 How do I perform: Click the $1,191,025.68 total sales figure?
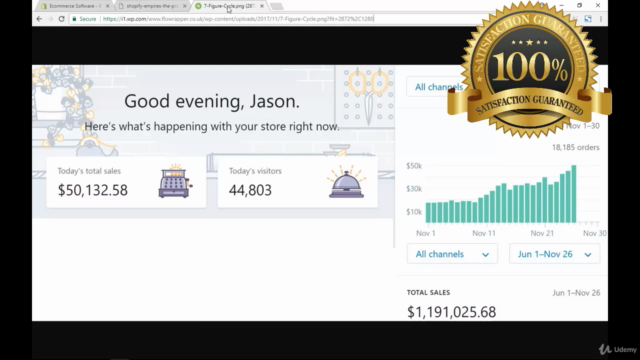451,312
